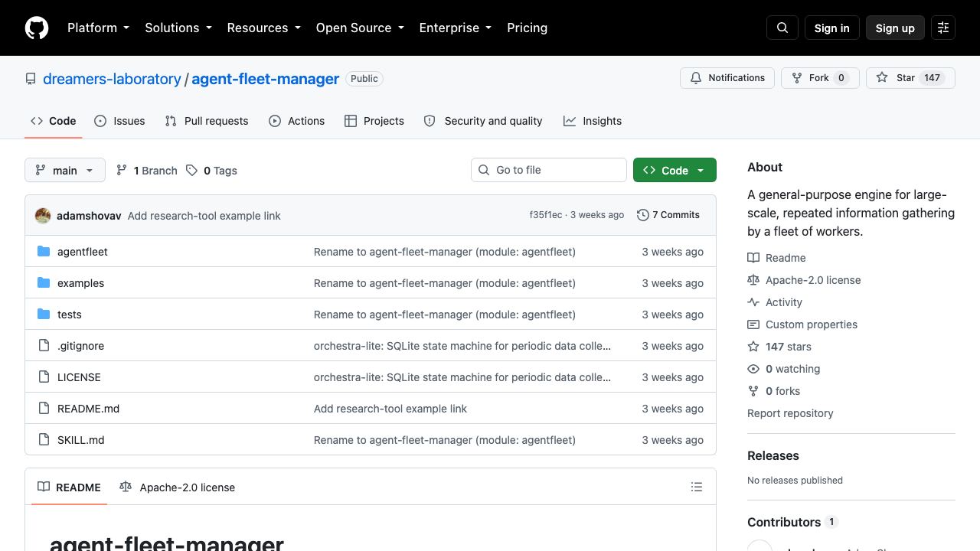Viewport: 980px width, 551px height.
Task: Click the README.md file icon
Action: 44,409
